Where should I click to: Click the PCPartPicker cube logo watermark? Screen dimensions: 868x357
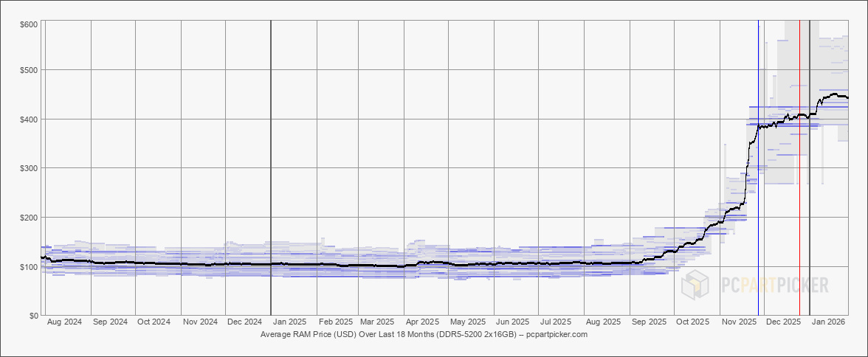(x=696, y=285)
